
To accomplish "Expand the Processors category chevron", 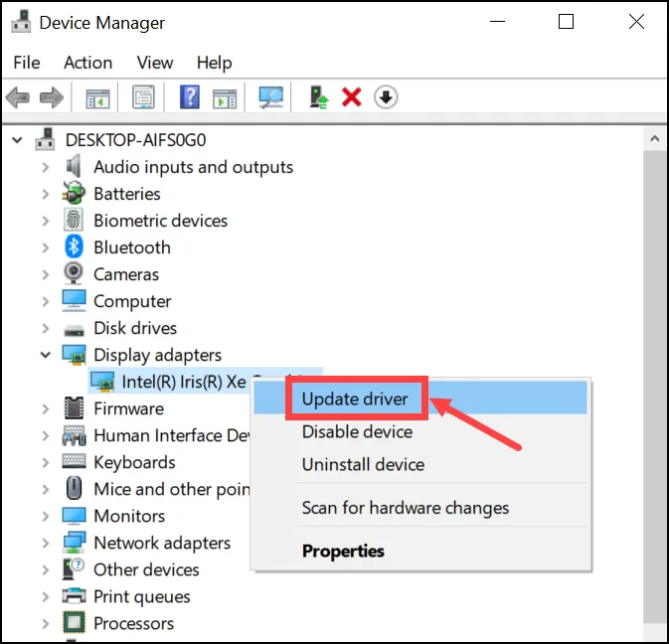I will (46, 623).
